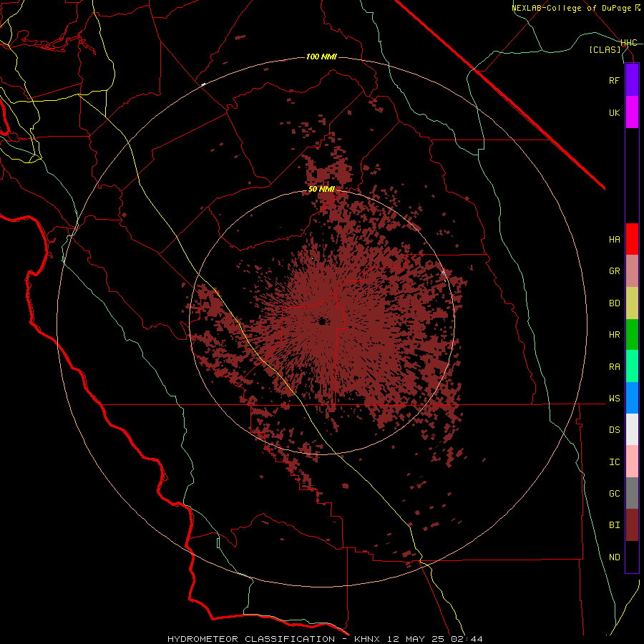Image resolution: width=644 pixels, height=644 pixels.
Task: Click the BD legend label
Action: 614,303
